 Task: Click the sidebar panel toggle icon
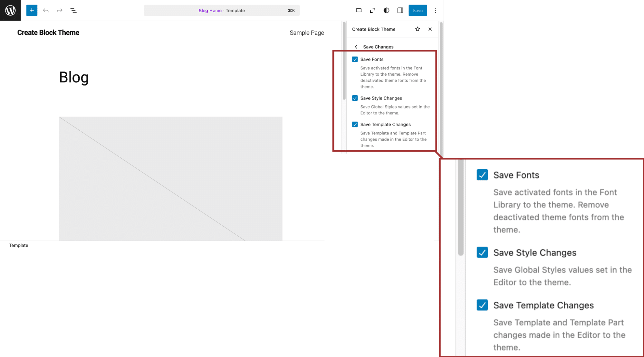pos(400,10)
